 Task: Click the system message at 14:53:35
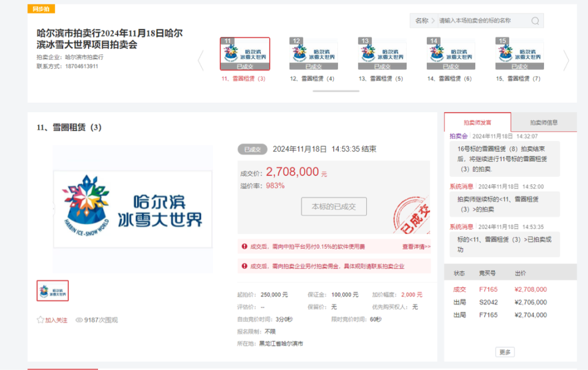point(505,244)
